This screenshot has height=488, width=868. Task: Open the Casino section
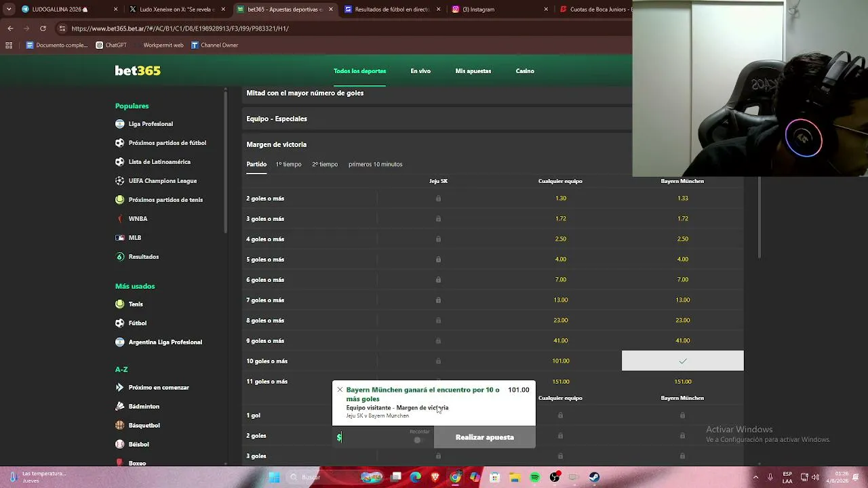(x=525, y=71)
